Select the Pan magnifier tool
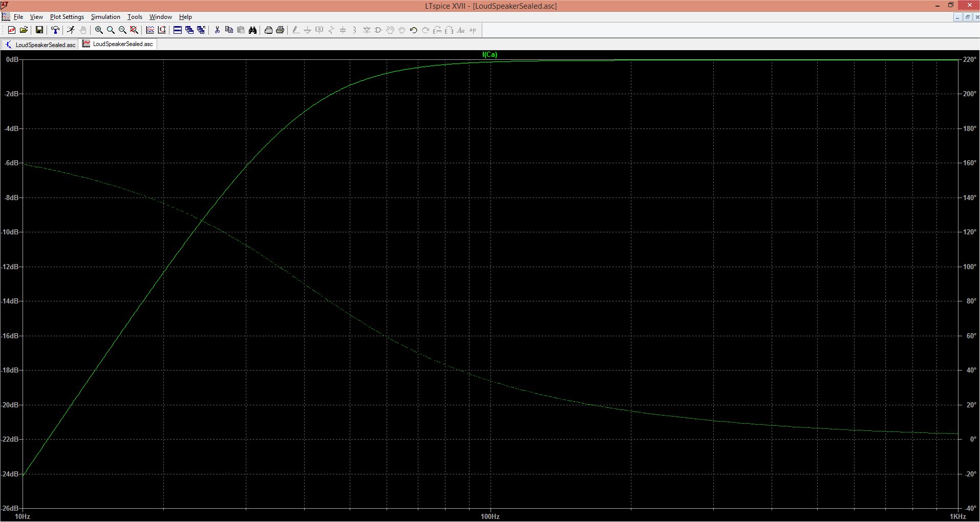The image size is (980, 522). tap(111, 30)
